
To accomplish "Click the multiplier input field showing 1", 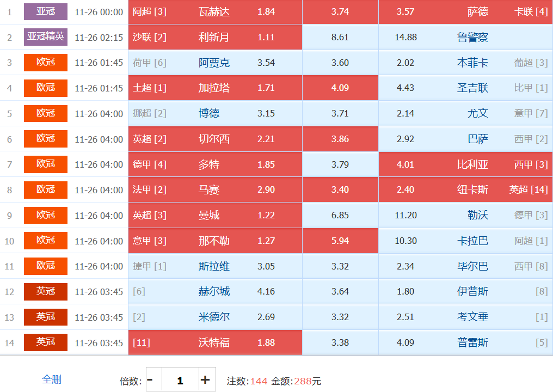I will click(180, 379).
